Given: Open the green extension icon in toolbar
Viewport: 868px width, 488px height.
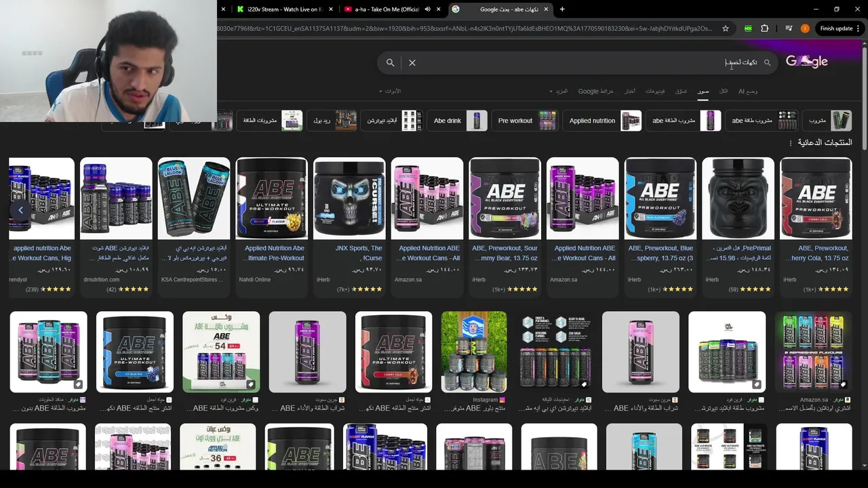Looking at the screenshot, I should tap(748, 28).
